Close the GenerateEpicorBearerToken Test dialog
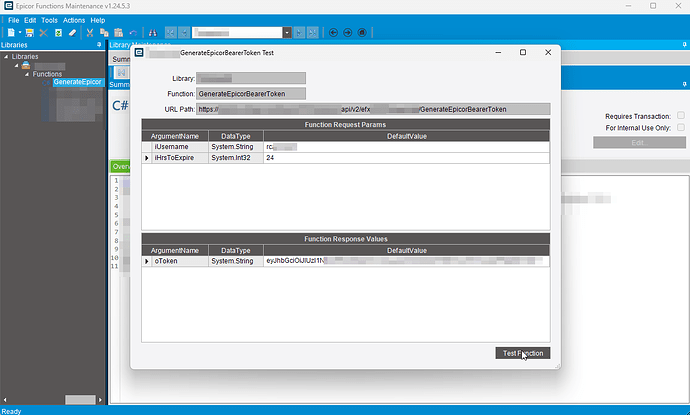The height and width of the screenshot is (415, 690). 548,52
